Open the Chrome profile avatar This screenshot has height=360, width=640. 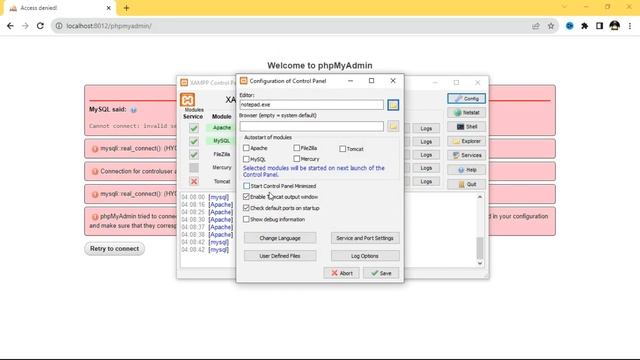pos(615,26)
